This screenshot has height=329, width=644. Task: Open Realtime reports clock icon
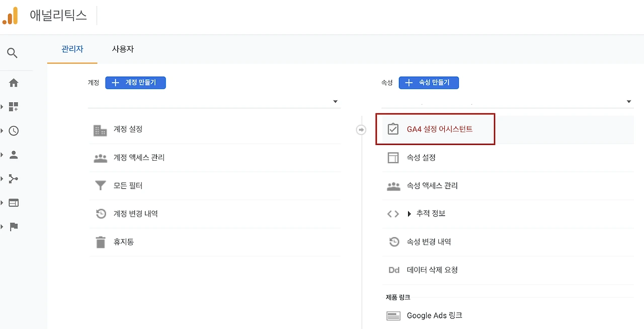14,131
